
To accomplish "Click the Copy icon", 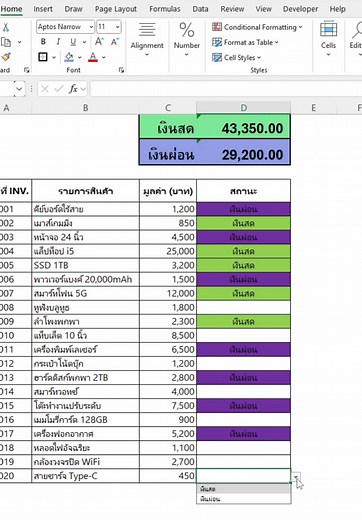I will pyautogui.click(x=6, y=42).
